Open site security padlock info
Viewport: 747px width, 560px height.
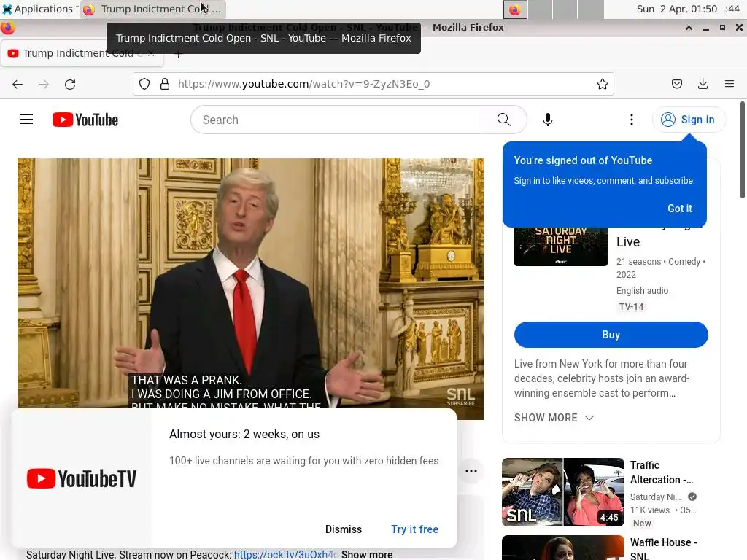point(165,85)
